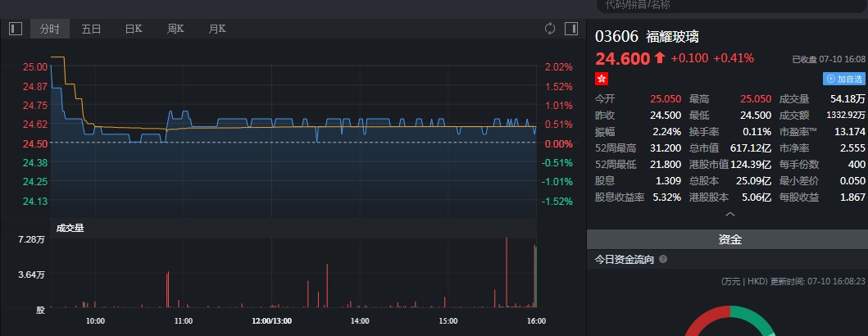This screenshot has width=868, height=336.
Task: Click 加自选 to add to watchlist
Action: [844, 79]
